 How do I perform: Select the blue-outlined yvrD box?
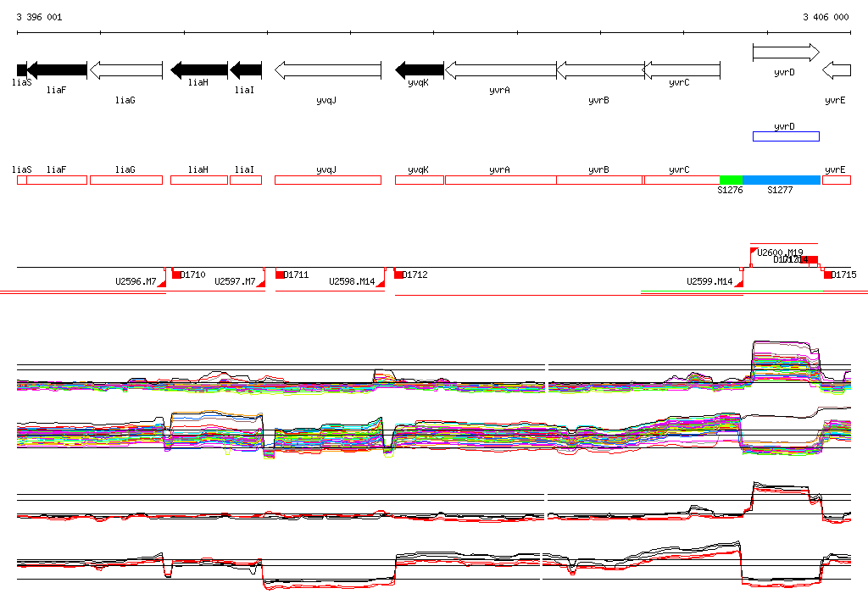click(786, 136)
